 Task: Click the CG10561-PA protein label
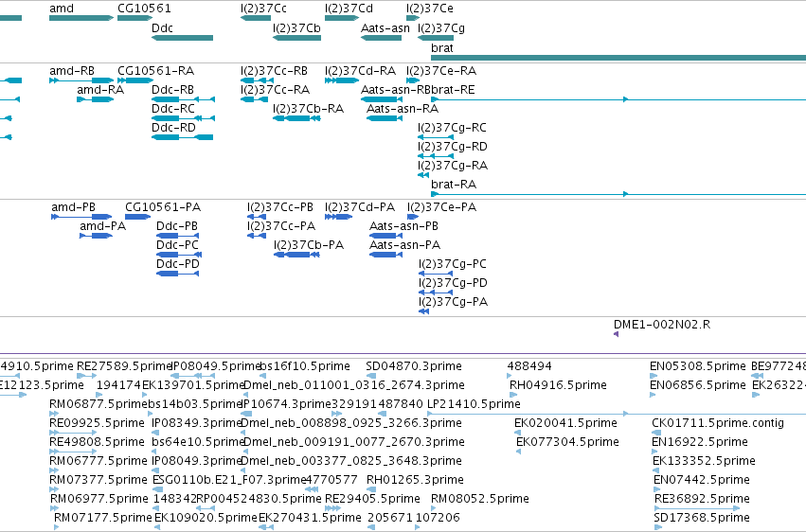coord(163,207)
